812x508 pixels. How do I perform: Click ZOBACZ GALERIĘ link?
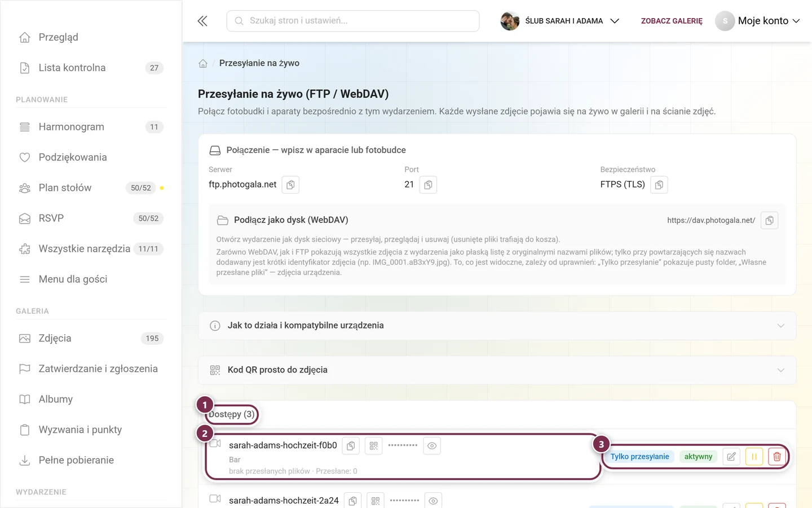tap(672, 21)
